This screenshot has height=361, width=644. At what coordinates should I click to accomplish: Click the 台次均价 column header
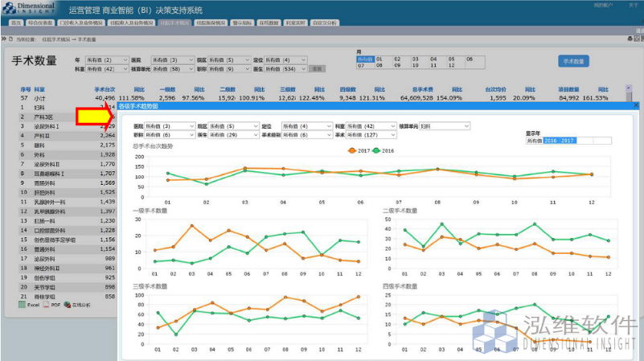(x=495, y=89)
